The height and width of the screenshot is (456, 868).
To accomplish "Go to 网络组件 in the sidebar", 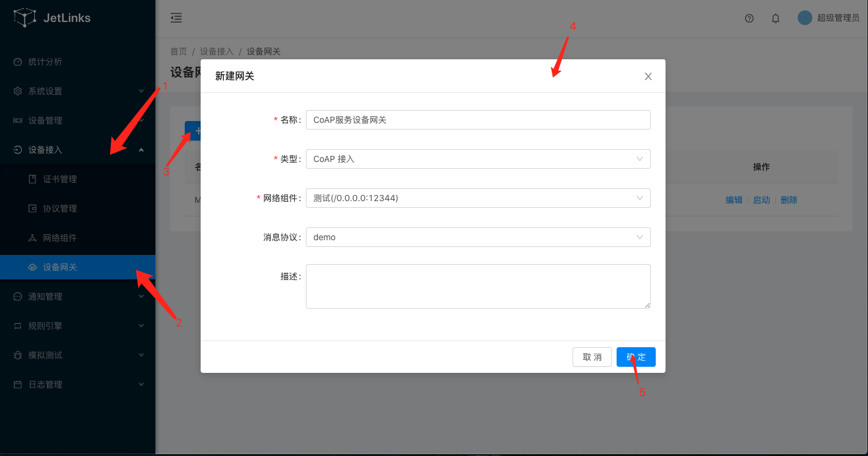I will click(60, 238).
